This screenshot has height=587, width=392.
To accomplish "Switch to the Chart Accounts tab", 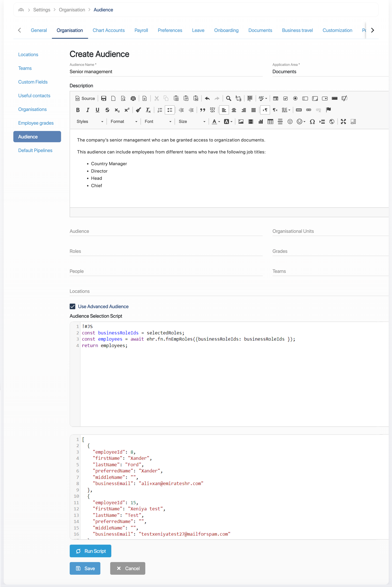I will [108, 30].
